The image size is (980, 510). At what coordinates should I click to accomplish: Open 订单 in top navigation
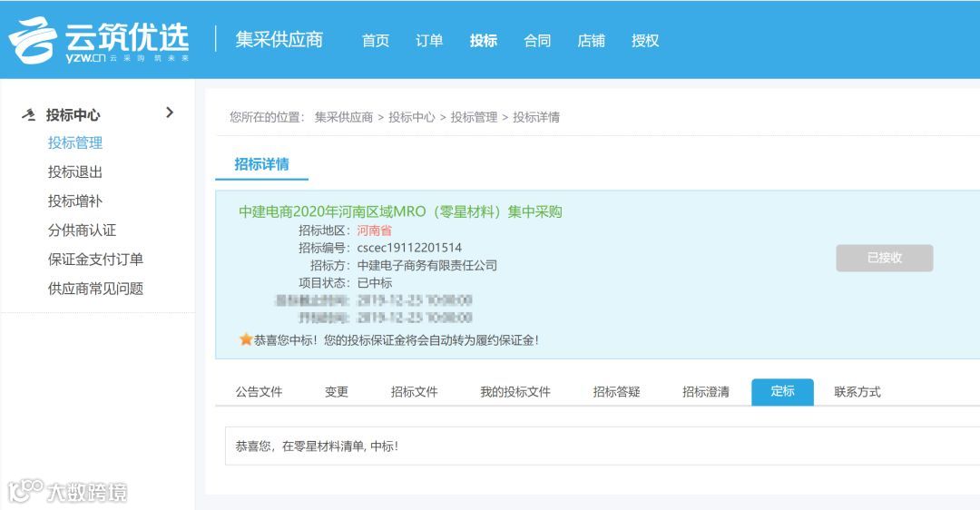[x=429, y=41]
